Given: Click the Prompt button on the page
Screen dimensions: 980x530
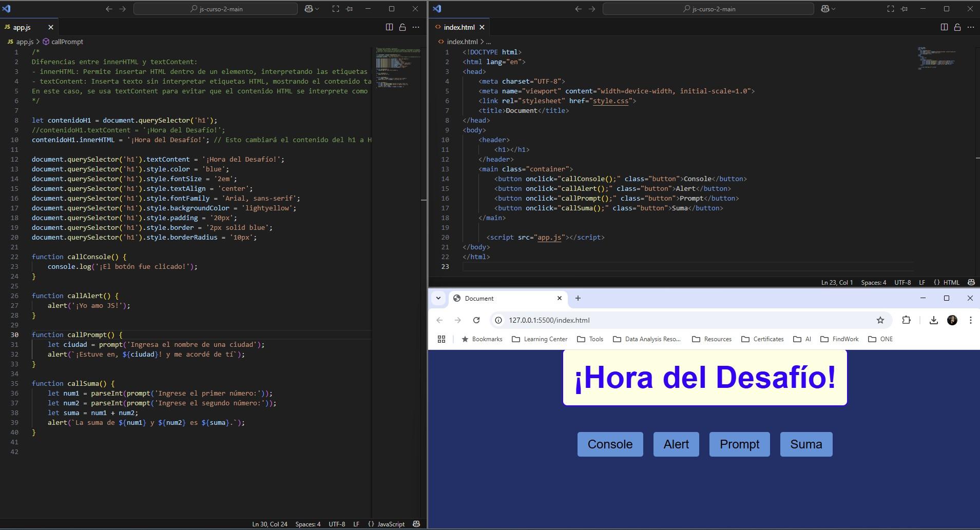Looking at the screenshot, I should click(x=739, y=444).
